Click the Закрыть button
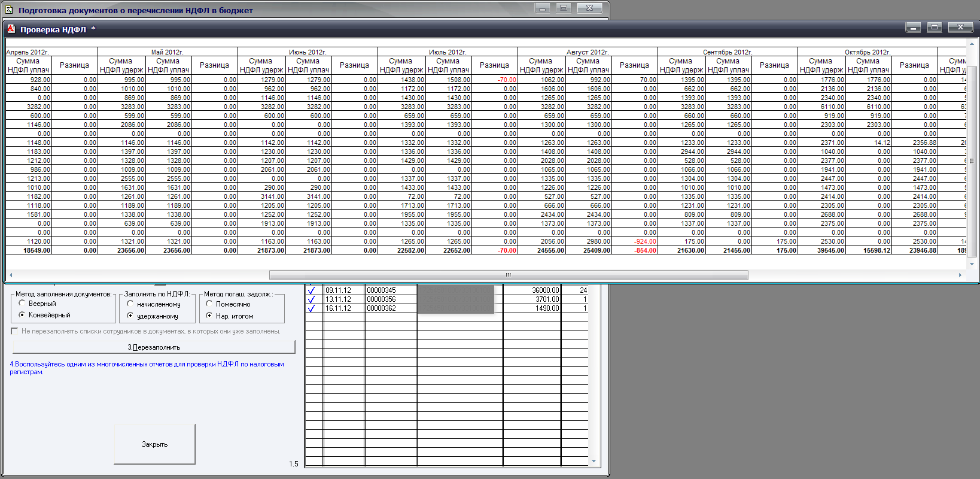The width and height of the screenshot is (980, 479). [x=154, y=444]
